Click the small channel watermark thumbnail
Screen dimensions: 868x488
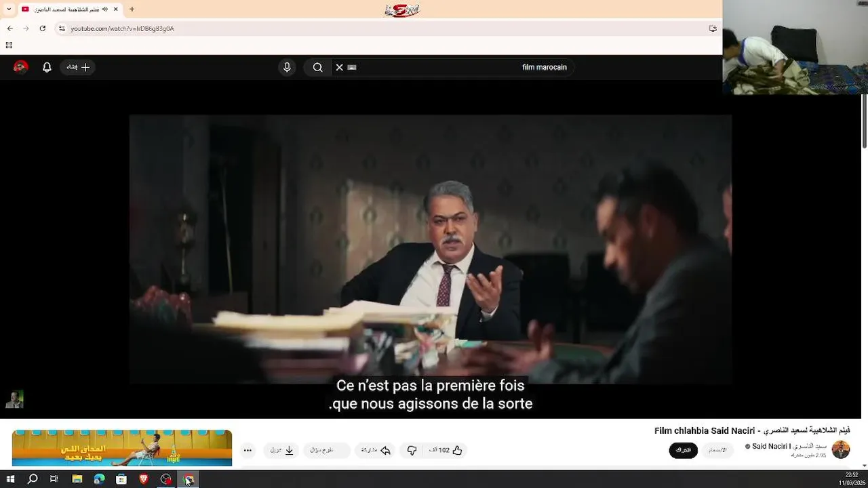pos(14,399)
